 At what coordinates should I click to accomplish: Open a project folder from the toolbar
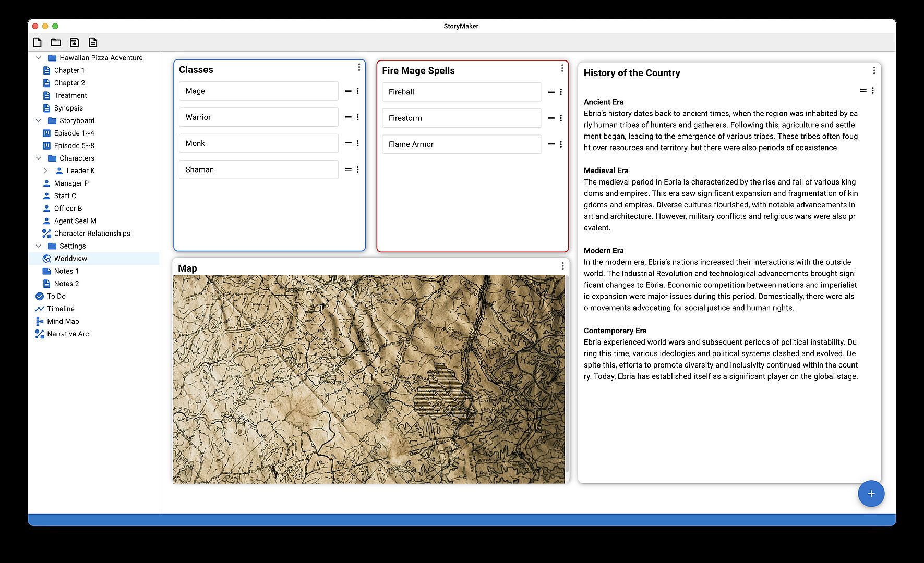coord(56,43)
